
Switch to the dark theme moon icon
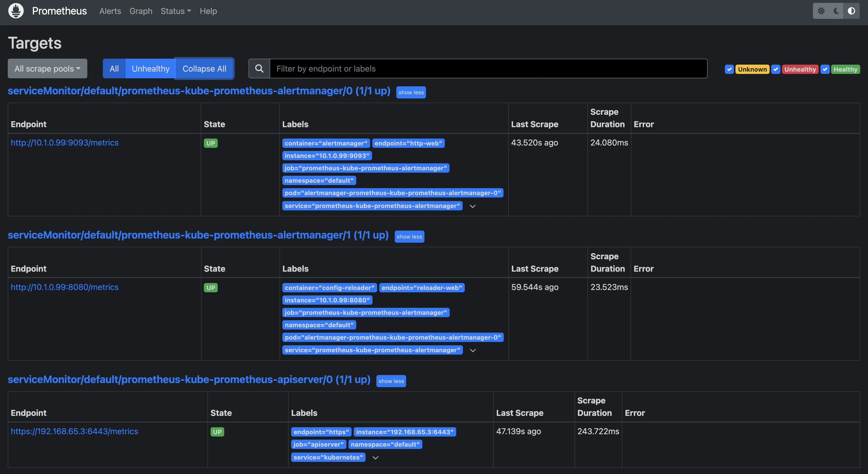tap(836, 11)
